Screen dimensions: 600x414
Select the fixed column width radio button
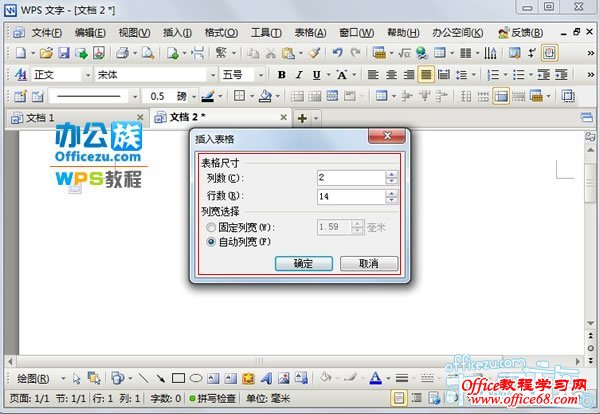(x=210, y=227)
